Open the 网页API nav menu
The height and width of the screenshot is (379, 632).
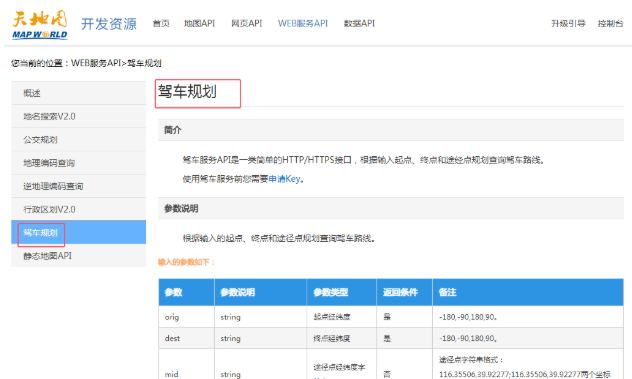pos(247,23)
